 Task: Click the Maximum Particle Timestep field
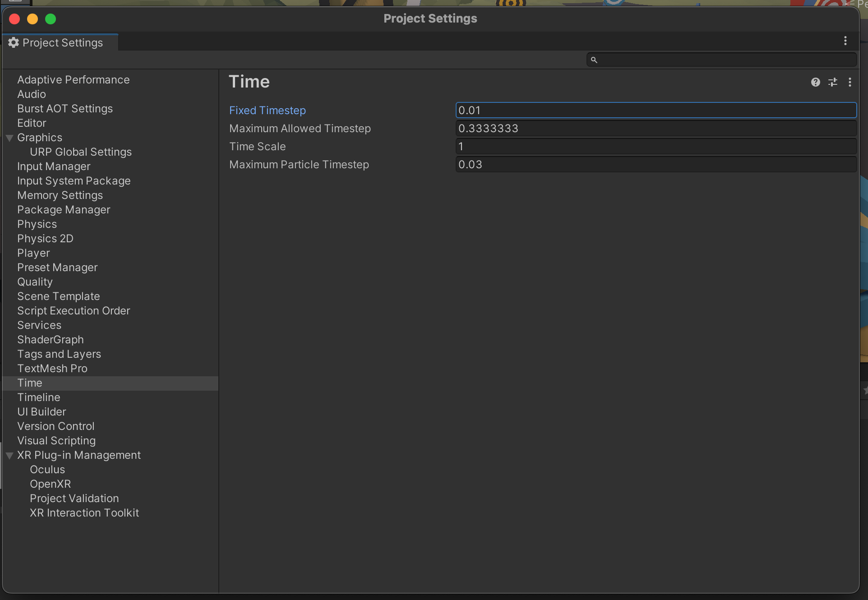[655, 165]
